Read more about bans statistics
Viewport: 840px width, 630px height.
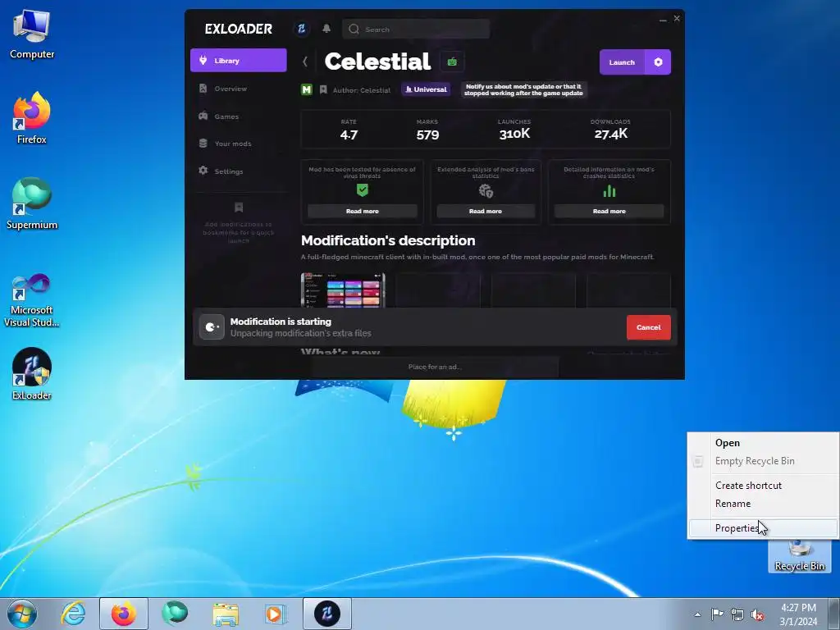(x=486, y=211)
